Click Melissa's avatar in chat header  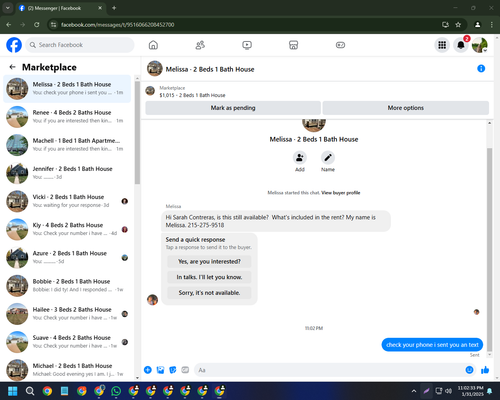(155, 68)
